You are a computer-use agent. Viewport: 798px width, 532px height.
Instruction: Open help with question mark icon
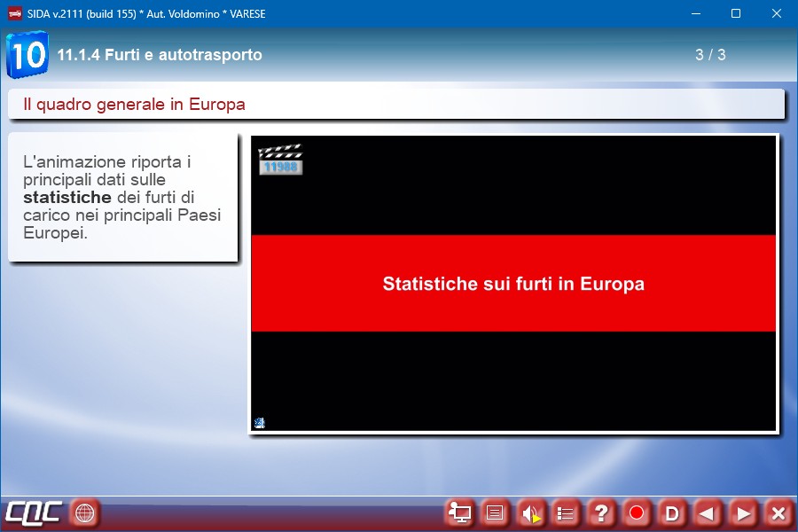tap(601, 512)
